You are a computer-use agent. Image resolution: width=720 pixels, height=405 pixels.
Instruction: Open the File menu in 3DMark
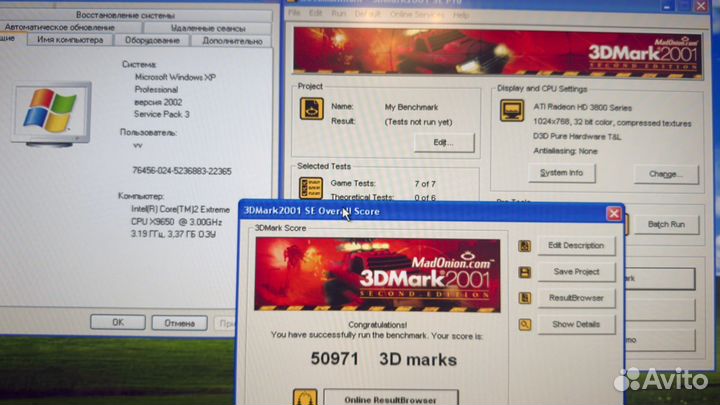point(294,13)
